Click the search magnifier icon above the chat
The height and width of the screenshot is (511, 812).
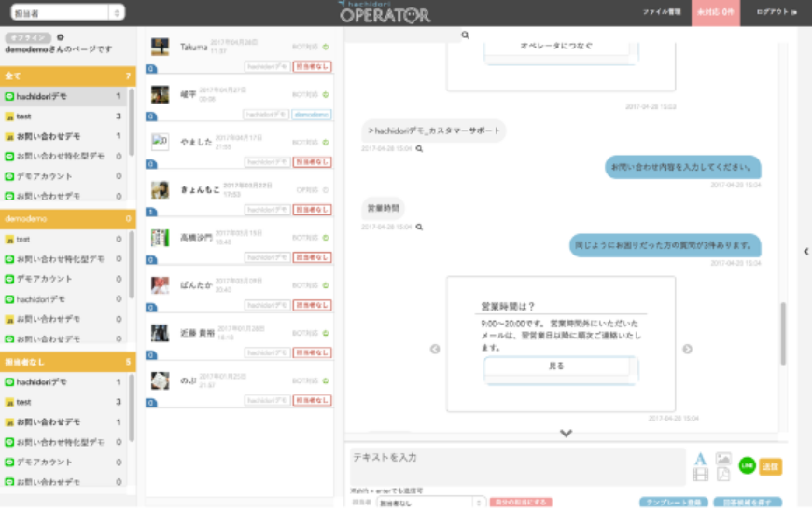pos(465,35)
